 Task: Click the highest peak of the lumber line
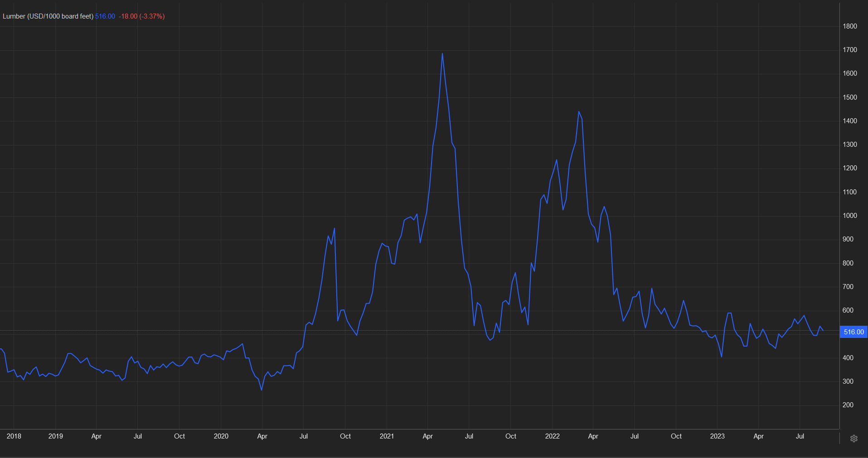tap(442, 54)
